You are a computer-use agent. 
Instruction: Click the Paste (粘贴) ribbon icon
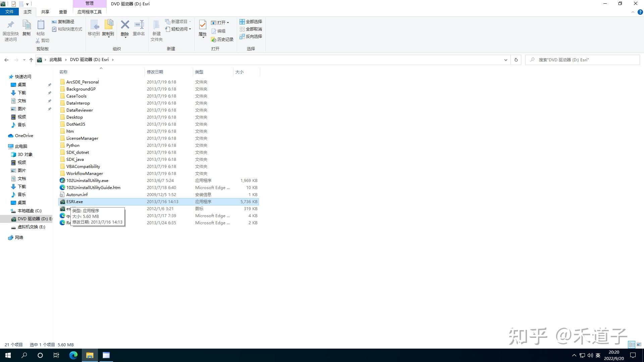pos(41,25)
